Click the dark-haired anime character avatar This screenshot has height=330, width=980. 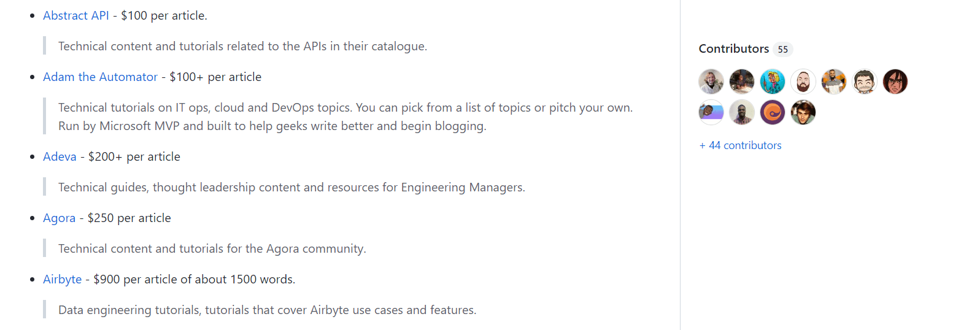(x=895, y=82)
